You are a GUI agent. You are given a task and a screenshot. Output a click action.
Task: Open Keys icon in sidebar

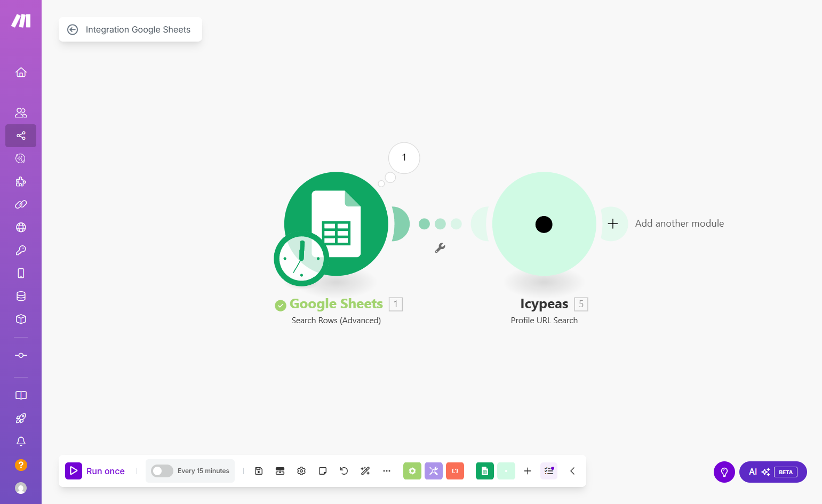pos(21,250)
